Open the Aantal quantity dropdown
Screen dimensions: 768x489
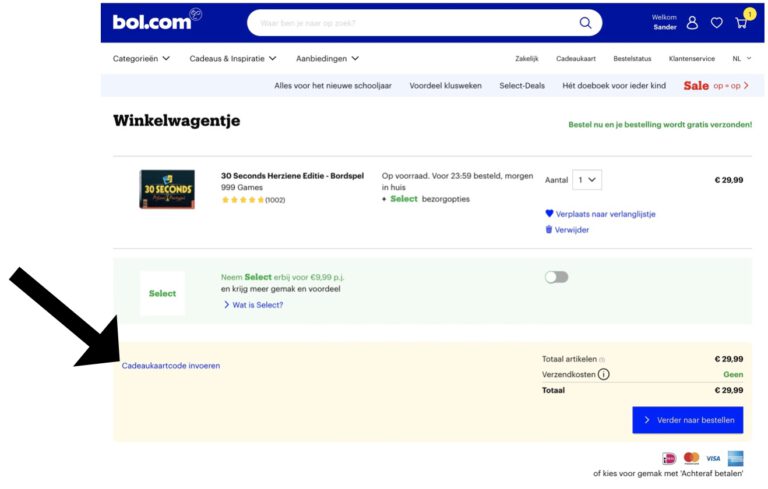point(587,180)
